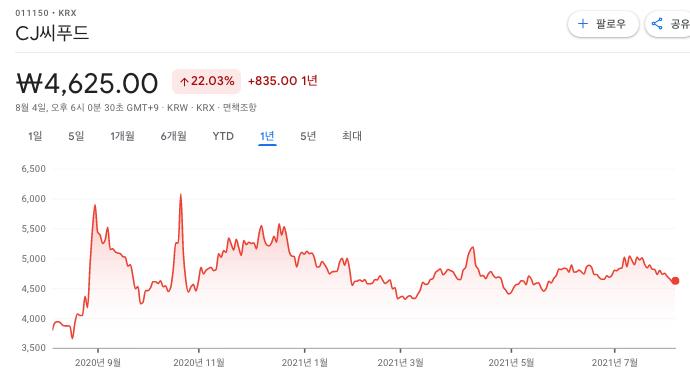Image resolution: width=690 pixels, height=373 pixels.
Task: Click the 공유 share button label
Action: click(x=680, y=24)
